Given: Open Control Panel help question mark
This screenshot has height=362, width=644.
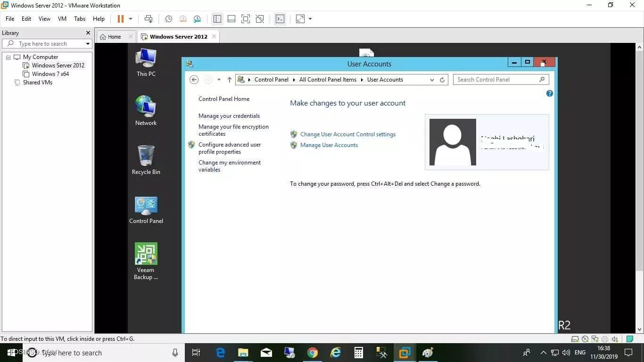Looking at the screenshot, I should tap(550, 93).
